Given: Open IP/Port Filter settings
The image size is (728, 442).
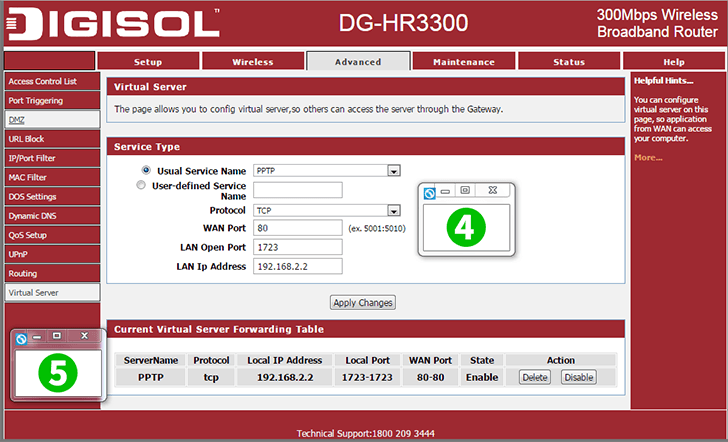Looking at the screenshot, I should 52,158.
